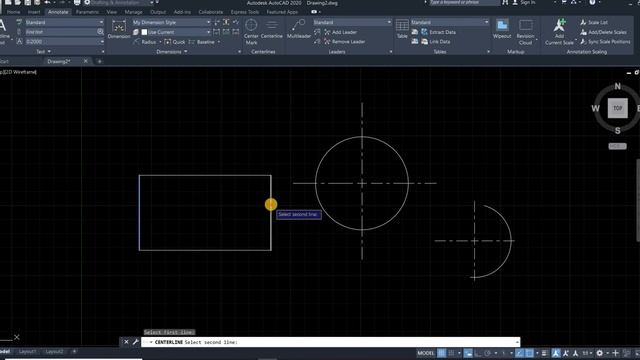Viewport: 640px width, 360px height.
Task: Toggle object snap tracking in status bar
Action: pyautogui.click(x=519, y=353)
